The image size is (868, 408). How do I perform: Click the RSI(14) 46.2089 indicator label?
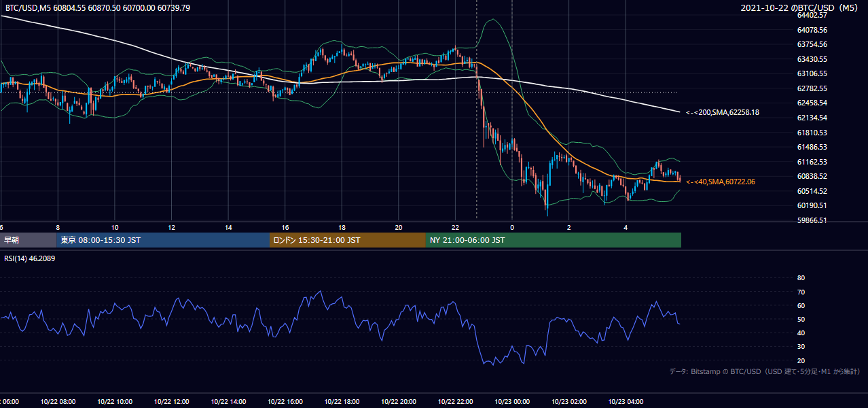(x=29, y=259)
